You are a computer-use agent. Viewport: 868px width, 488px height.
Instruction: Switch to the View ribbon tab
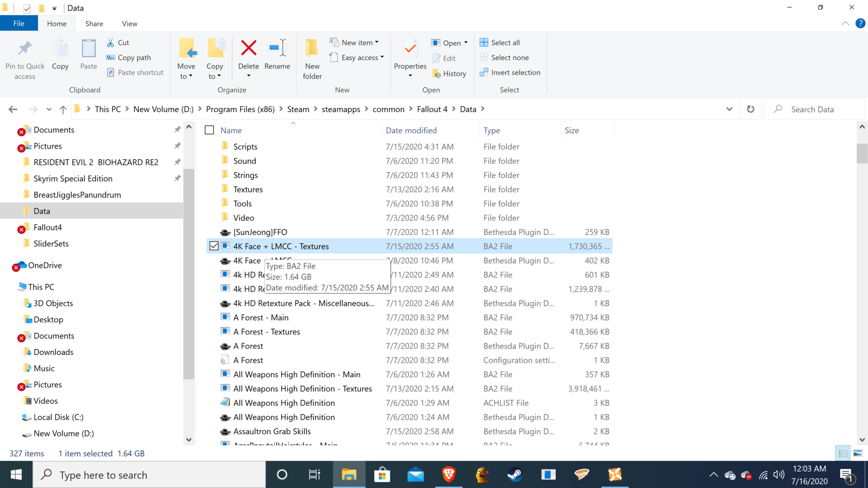pos(129,23)
